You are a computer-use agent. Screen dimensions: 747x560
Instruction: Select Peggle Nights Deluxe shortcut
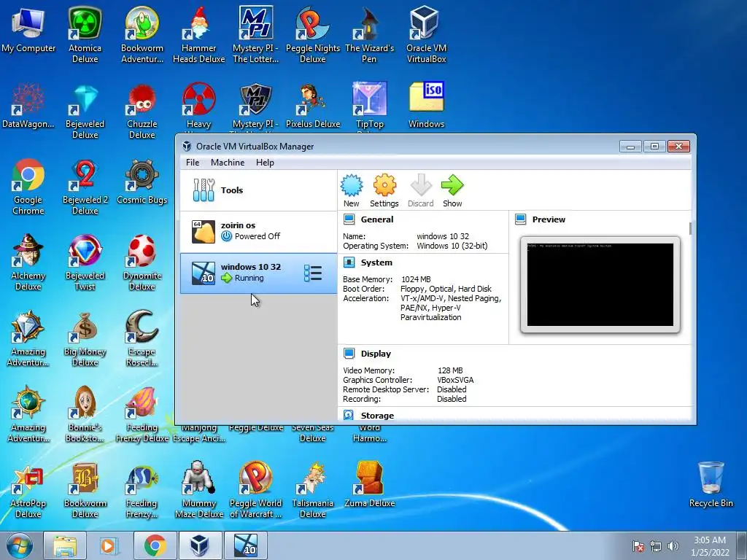[x=312, y=35]
